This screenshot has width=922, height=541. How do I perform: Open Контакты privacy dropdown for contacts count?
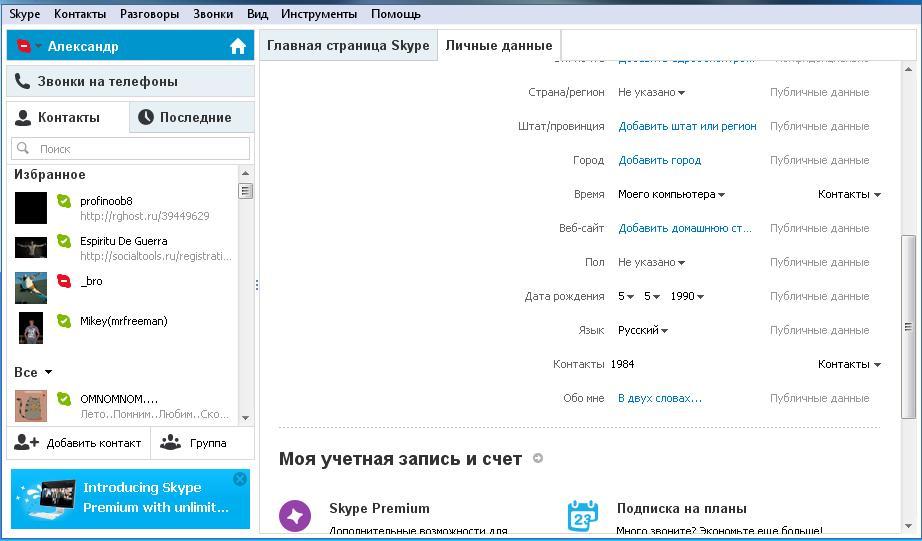(849, 364)
